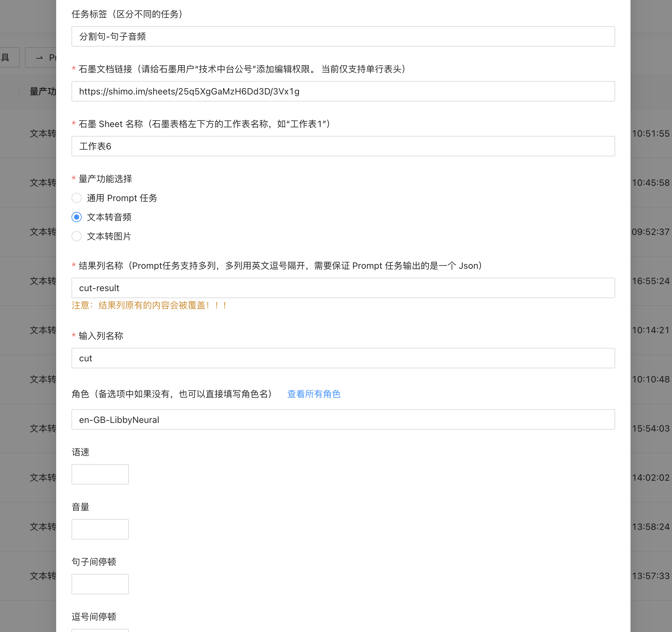The width and height of the screenshot is (672, 632).
Task: Click the 石墨文档链接 URL input field
Action: pos(343,91)
